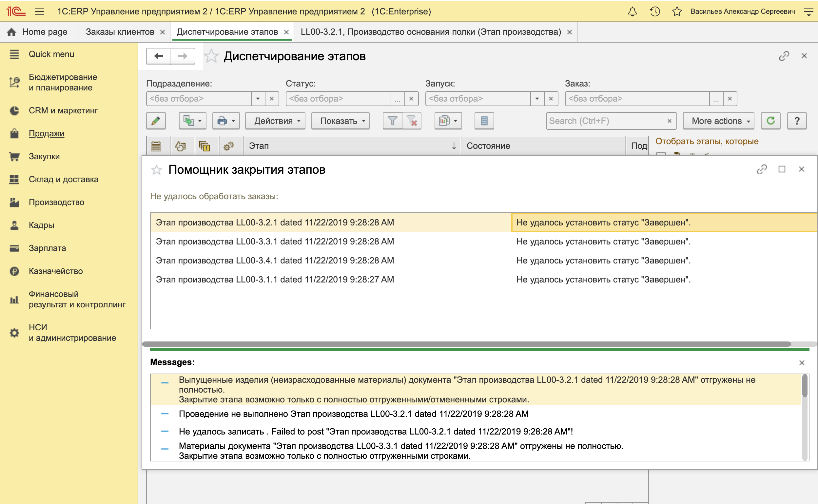Viewport: 818px width, 504px height.
Task: Open the history clock icon in title bar
Action: 655,12
